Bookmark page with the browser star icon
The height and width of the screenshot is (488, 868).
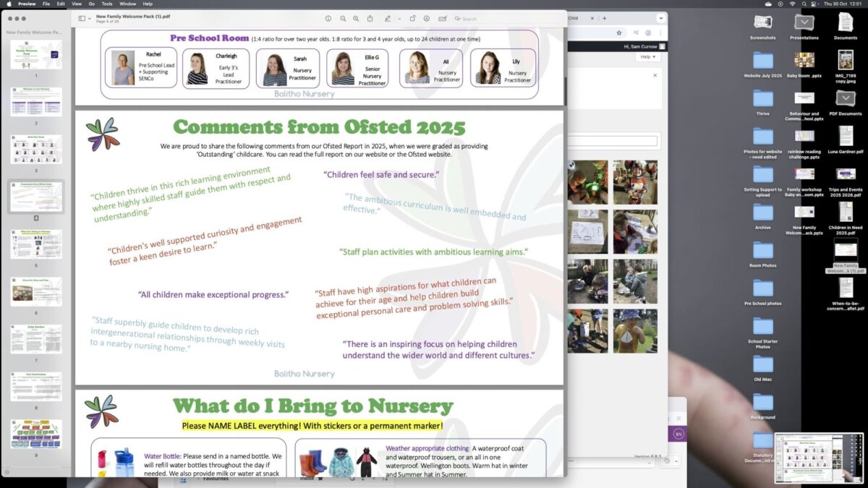pyautogui.click(x=619, y=33)
